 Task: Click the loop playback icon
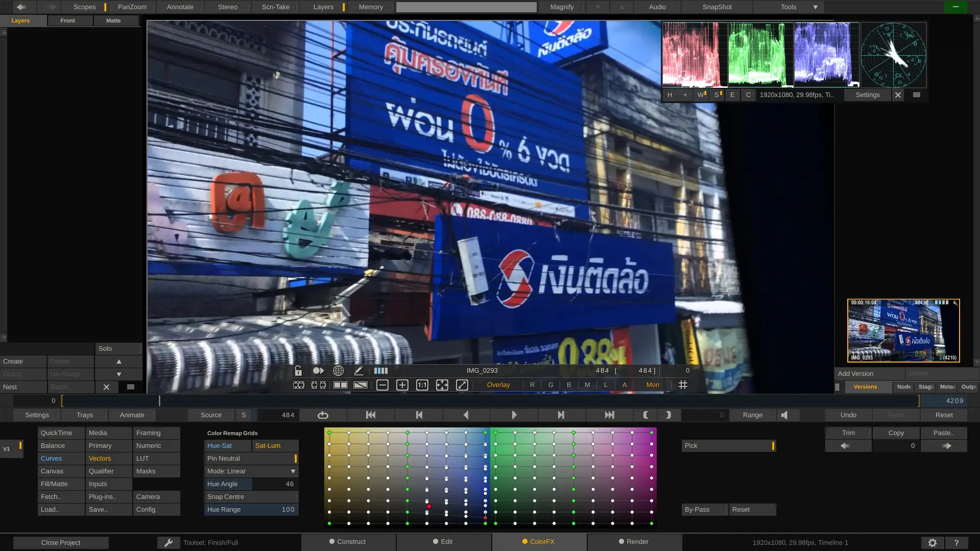click(x=323, y=415)
